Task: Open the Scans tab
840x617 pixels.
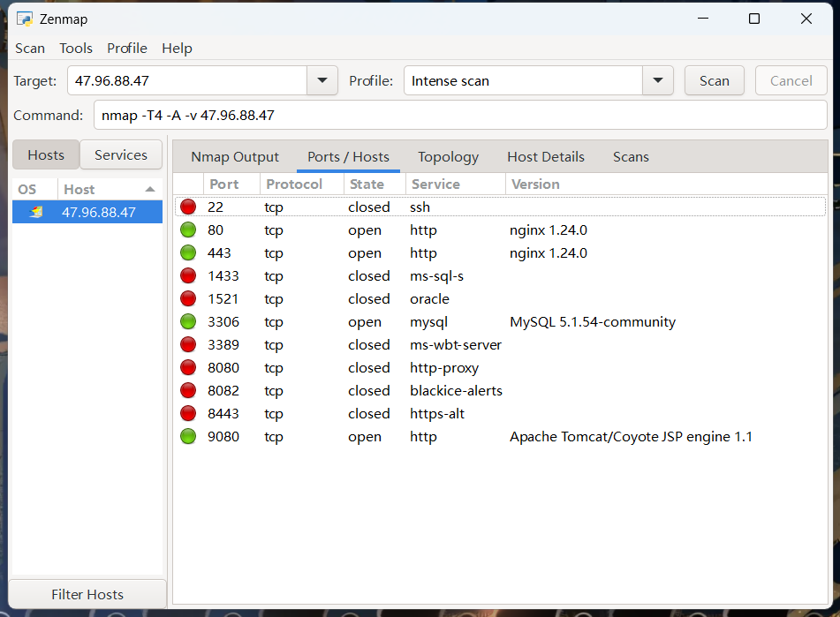Action: pyautogui.click(x=631, y=157)
